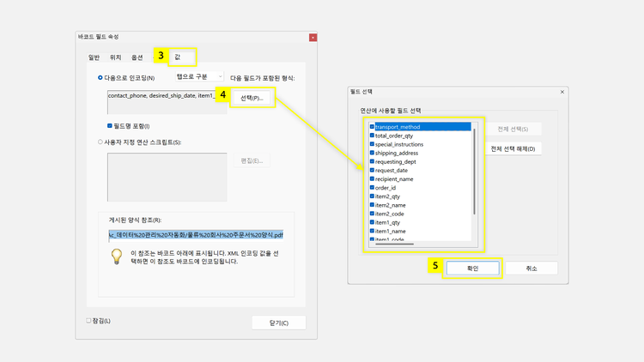Toggle the transport_method checkbox
The image size is (644, 362).
tap(372, 127)
